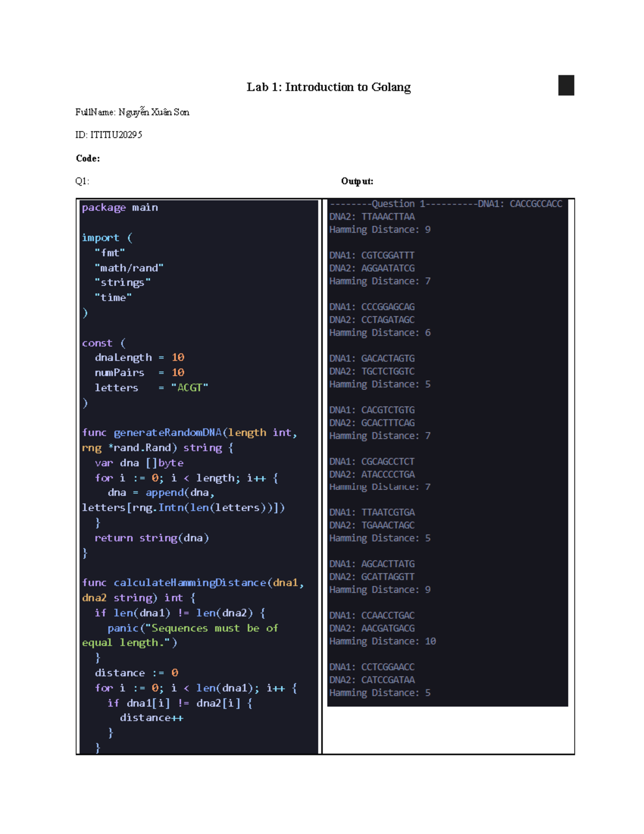The height and width of the screenshot is (834, 644).
Task: Click output line "DNA2: GCACTTTCAG"
Action: [372, 423]
